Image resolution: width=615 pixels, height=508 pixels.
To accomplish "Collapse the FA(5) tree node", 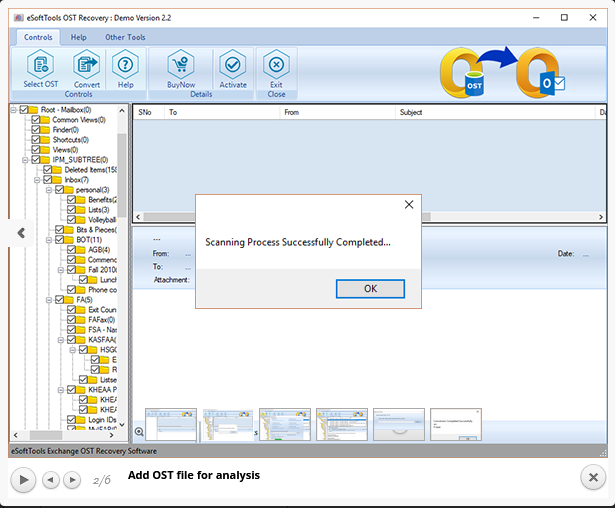I will [x=49, y=300].
